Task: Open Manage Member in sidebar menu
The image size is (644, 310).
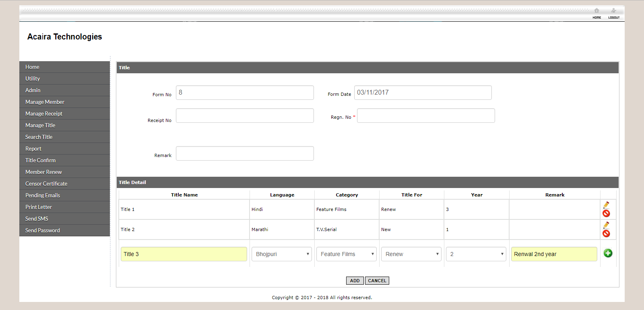Action: click(x=45, y=102)
